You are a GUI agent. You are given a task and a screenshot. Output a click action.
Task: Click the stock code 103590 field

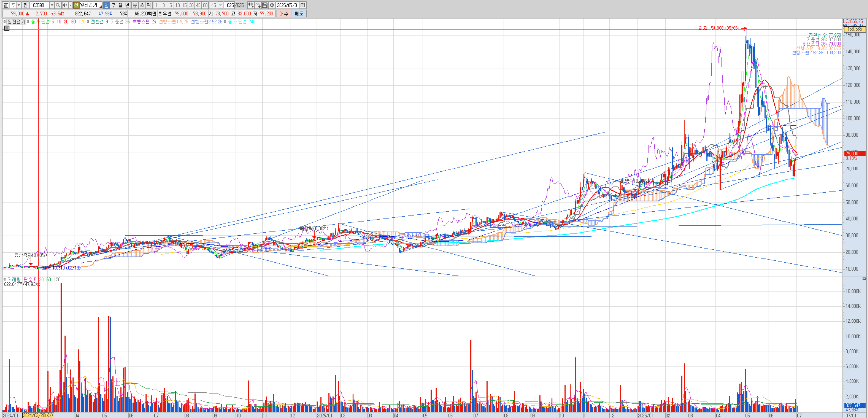tap(39, 5)
